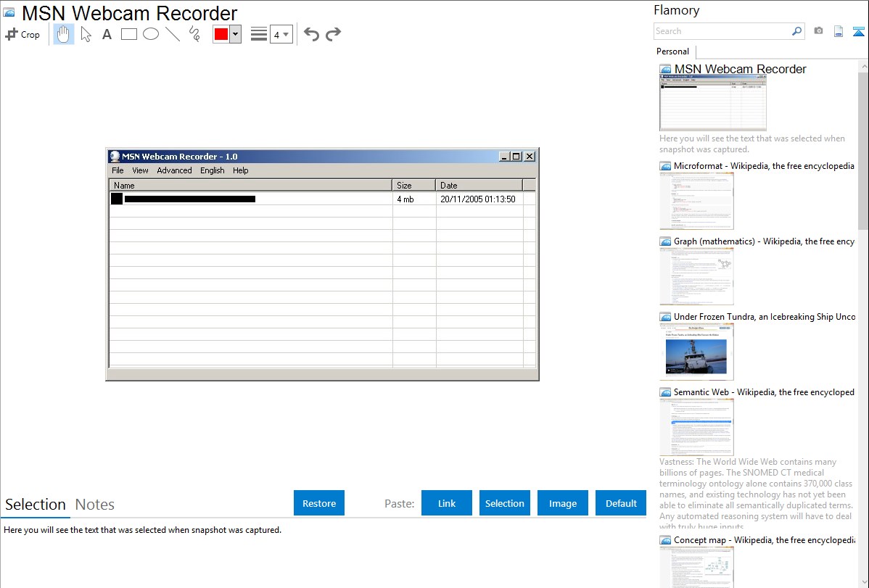Click the MSN Webcam Recorder title bar icon

click(115, 157)
